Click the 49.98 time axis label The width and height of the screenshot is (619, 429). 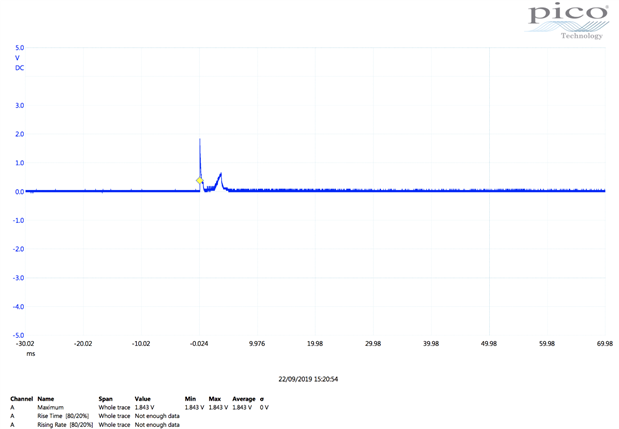489,344
